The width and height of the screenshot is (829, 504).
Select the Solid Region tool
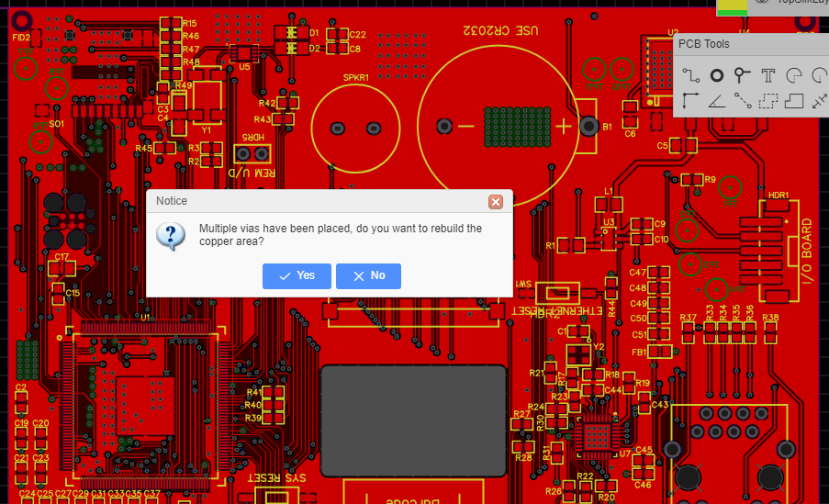[793, 100]
